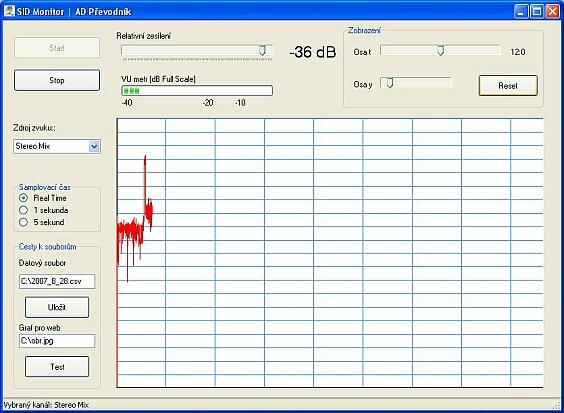Open the Zdroj zvuku dropdown arrow
The image size is (564, 413).
point(94,146)
